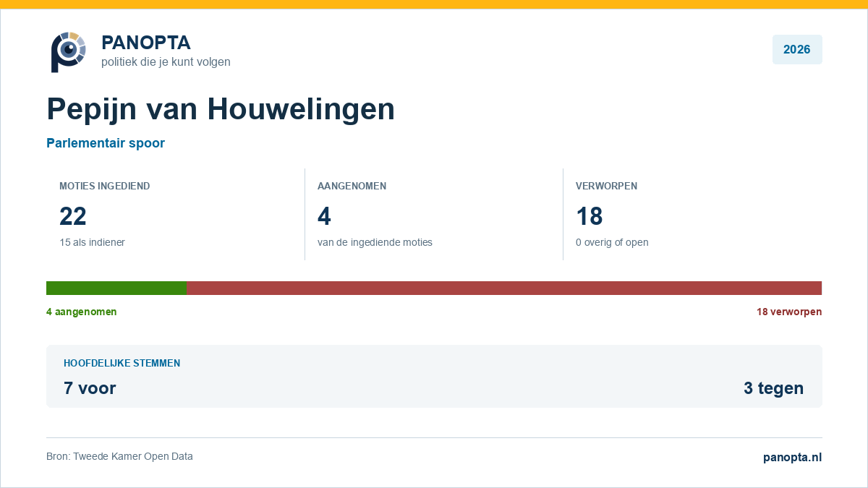Select the 4 aangenomen legend label
Viewport: 868px width, 488px height.
coord(82,312)
